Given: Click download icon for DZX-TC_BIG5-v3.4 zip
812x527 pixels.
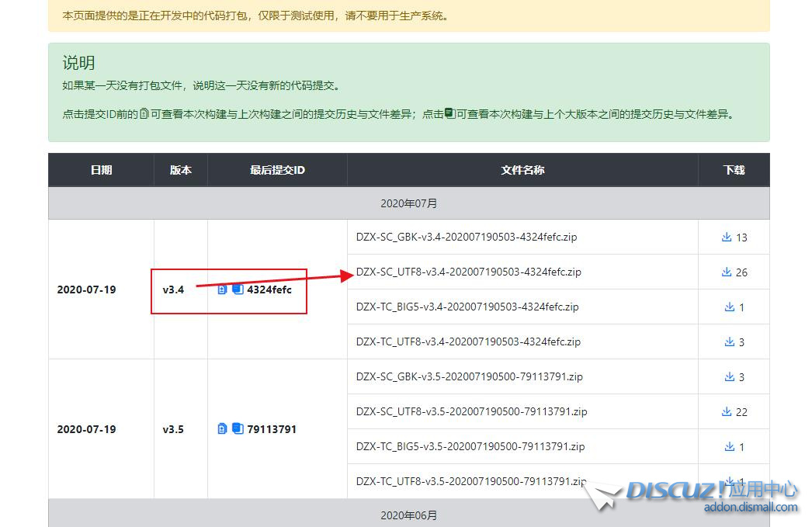Looking at the screenshot, I should tap(730, 307).
